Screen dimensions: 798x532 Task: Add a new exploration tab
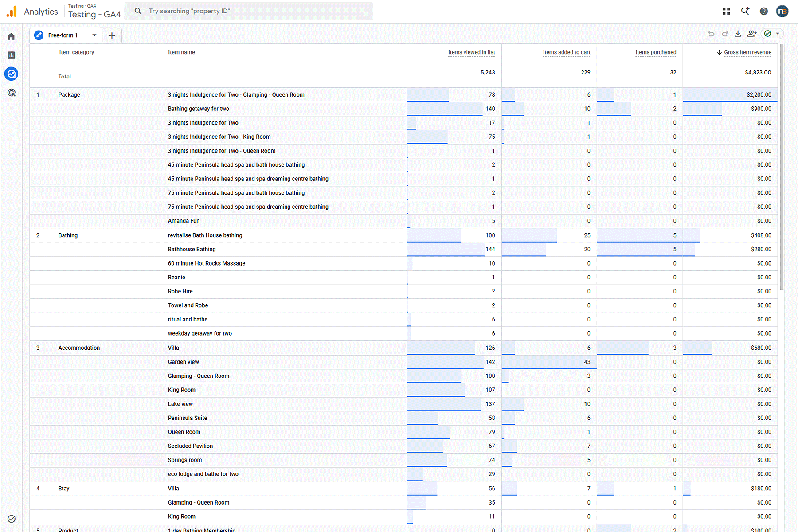click(x=112, y=35)
